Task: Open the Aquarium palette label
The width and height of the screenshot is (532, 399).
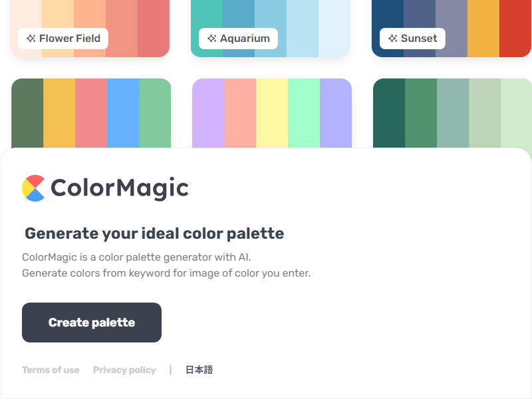Action: 238,39
